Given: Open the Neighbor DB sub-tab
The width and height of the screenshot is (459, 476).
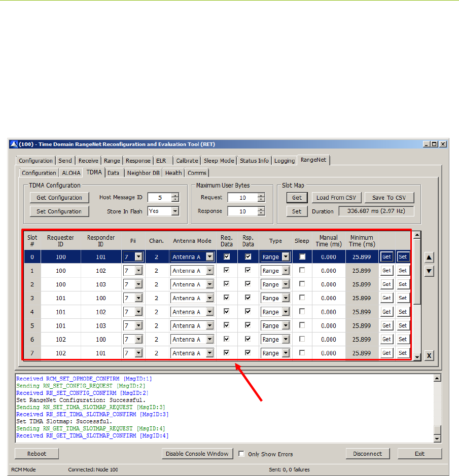Looking at the screenshot, I should pyautogui.click(x=144, y=173).
